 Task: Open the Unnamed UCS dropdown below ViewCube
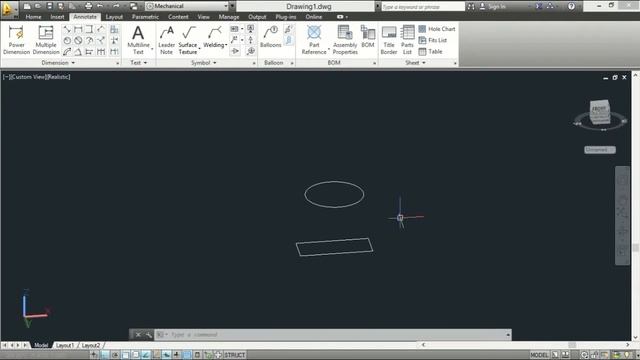tap(600, 150)
